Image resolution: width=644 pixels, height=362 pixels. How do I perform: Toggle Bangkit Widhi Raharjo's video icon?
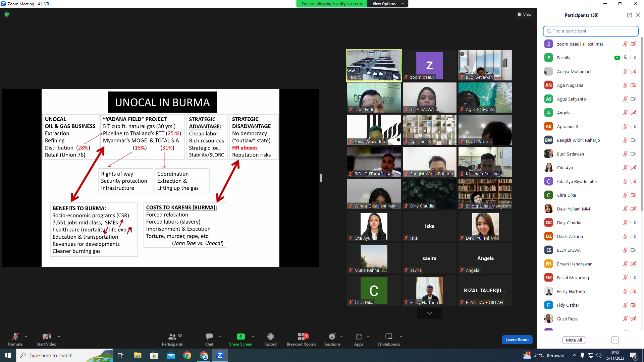point(633,140)
